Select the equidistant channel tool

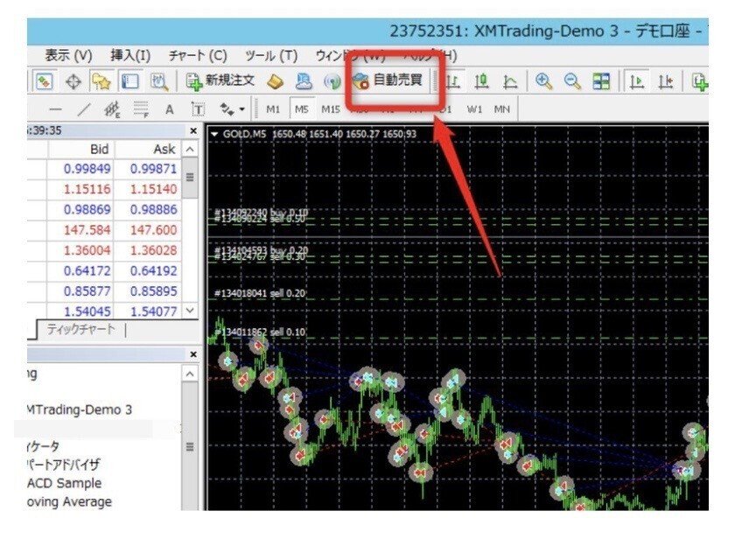pyautogui.click(x=112, y=110)
